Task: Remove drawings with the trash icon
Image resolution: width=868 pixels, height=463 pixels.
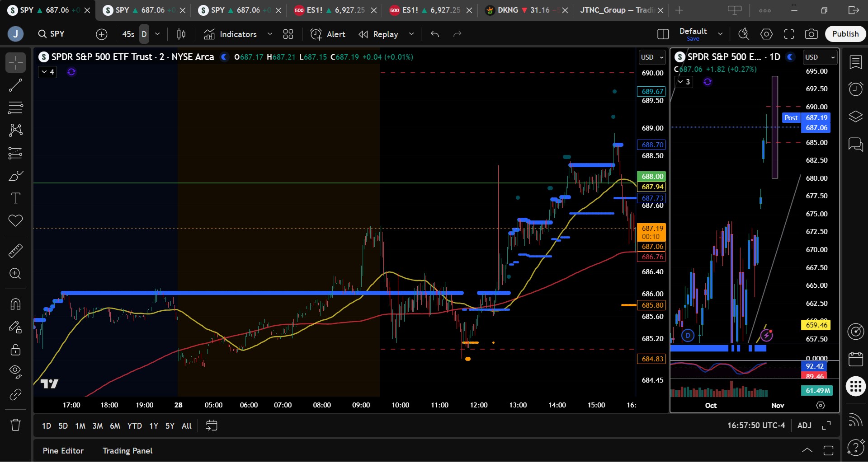Action: [15, 425]
